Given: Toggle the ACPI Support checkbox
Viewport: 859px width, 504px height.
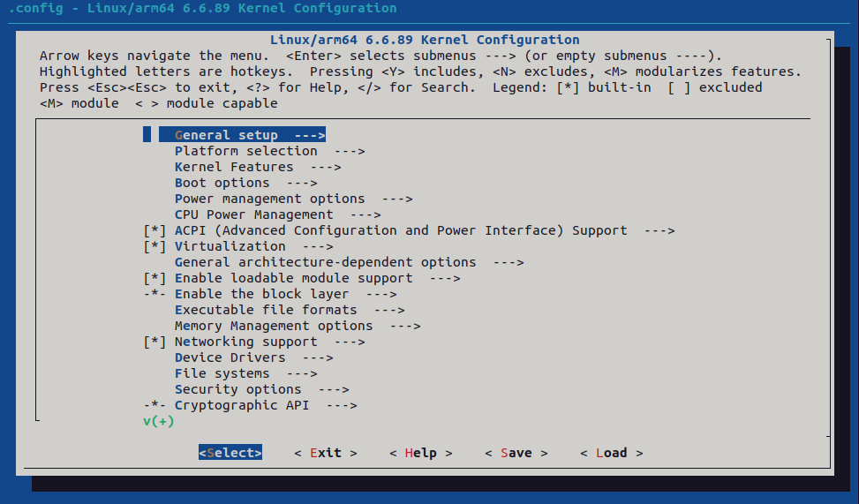Looking at the screenshot, I should 154,230.
